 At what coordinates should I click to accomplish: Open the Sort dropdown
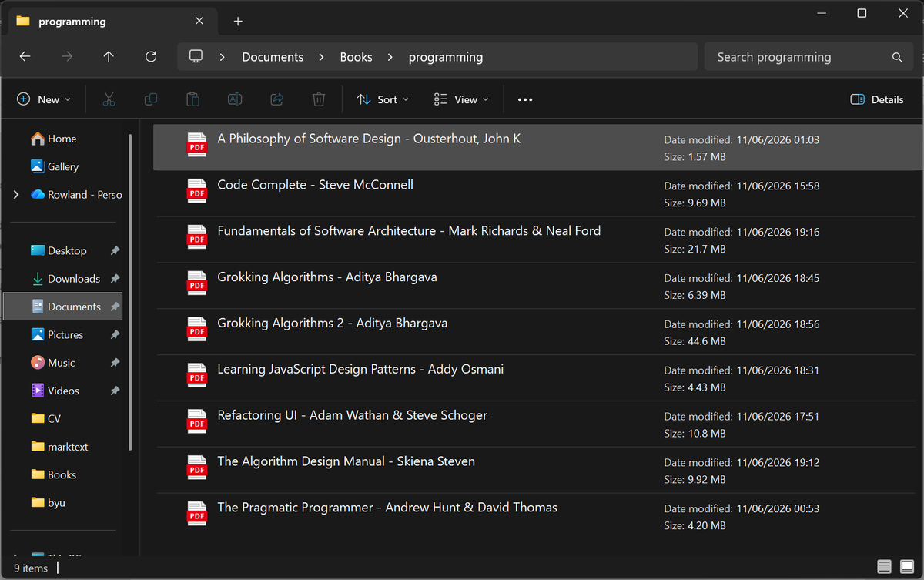(x=383, y=99)
